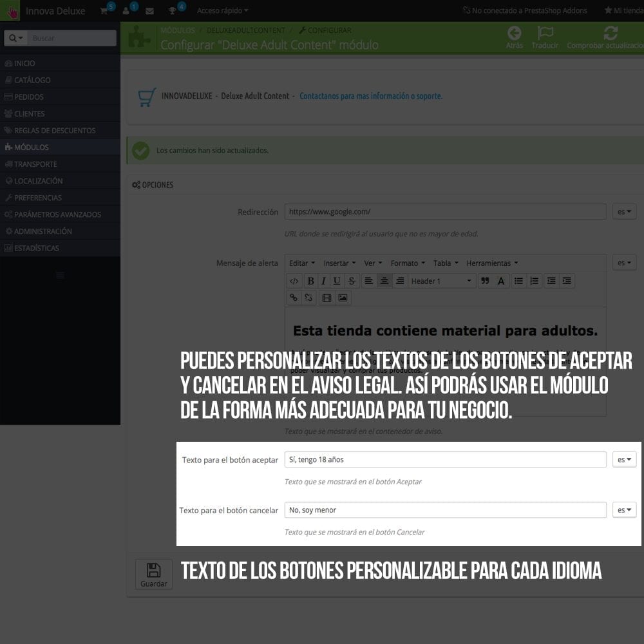Insert image using the editor image icon
The width and height of the screenshot is (644, 644).
point(343,298)
